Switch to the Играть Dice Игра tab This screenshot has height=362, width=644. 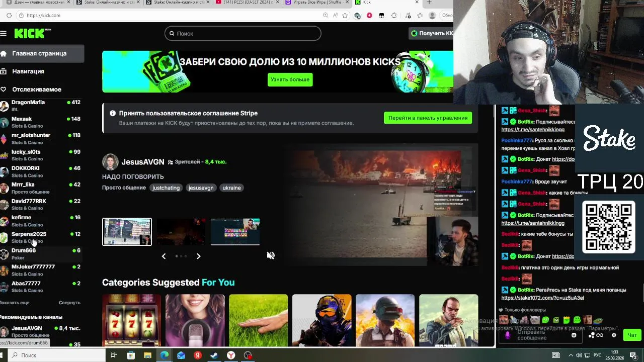click(316, 3)
